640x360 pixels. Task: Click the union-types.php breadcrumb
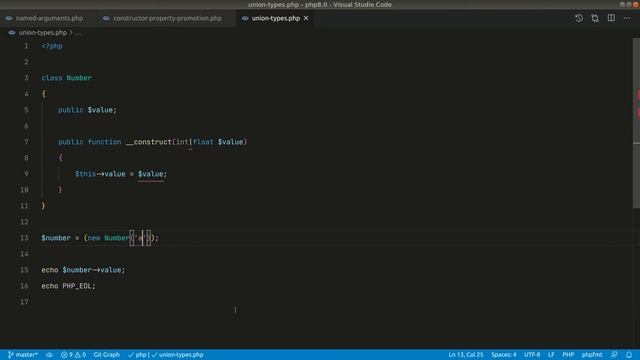(x=42, y=33)
